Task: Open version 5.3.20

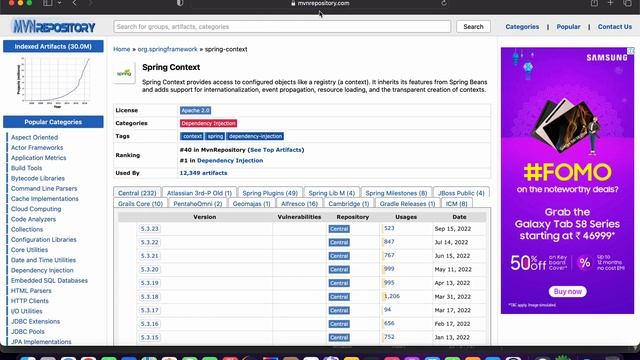Action: pyautogui.click(x=149, y=269)
